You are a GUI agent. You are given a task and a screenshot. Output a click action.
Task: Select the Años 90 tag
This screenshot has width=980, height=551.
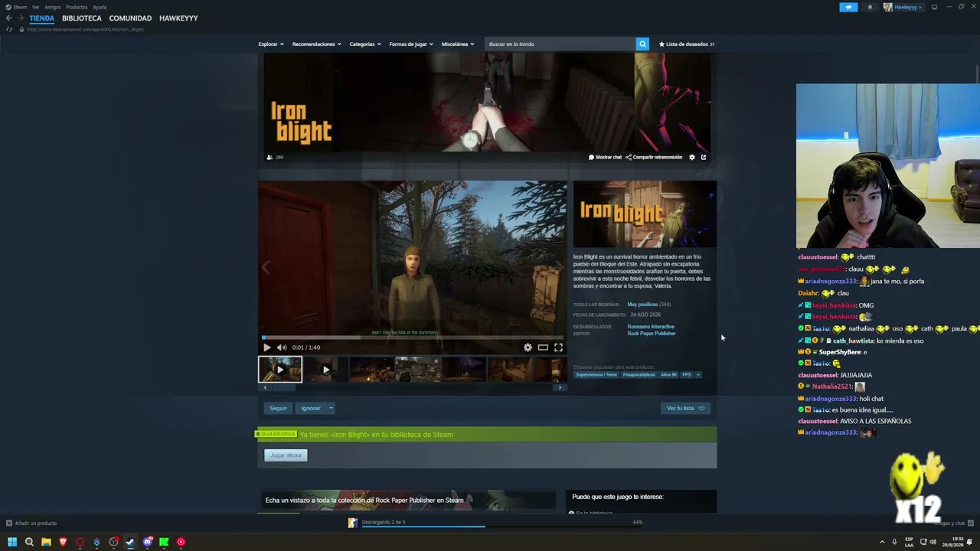(669, 375)
